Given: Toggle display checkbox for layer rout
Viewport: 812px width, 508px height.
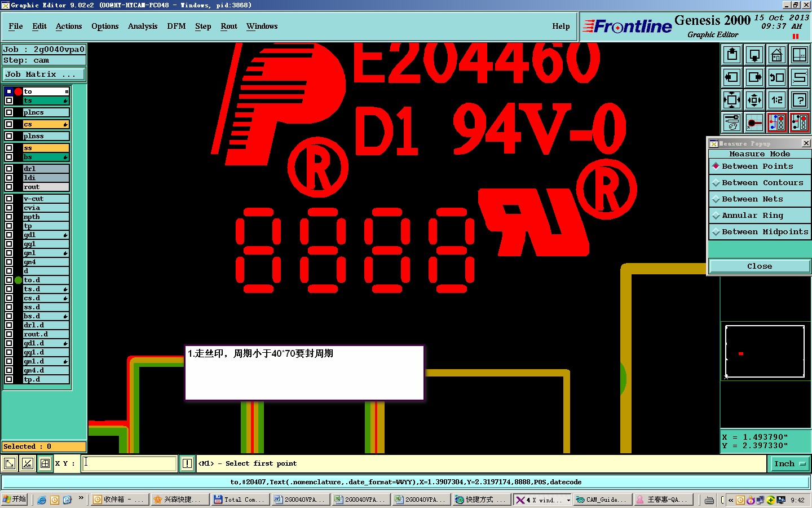Looking at the screenshot, I should (x=9, y=187).
